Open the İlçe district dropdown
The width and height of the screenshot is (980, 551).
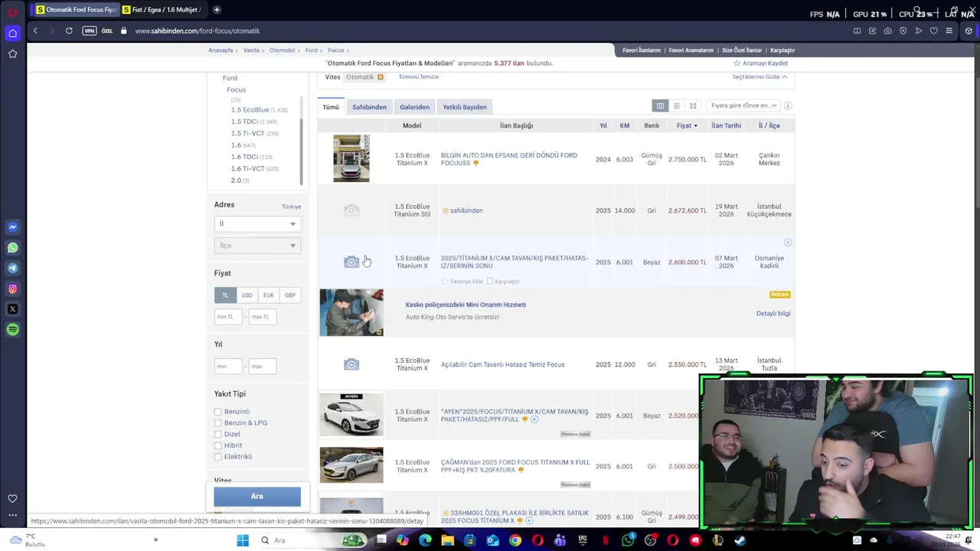[257, 246]
